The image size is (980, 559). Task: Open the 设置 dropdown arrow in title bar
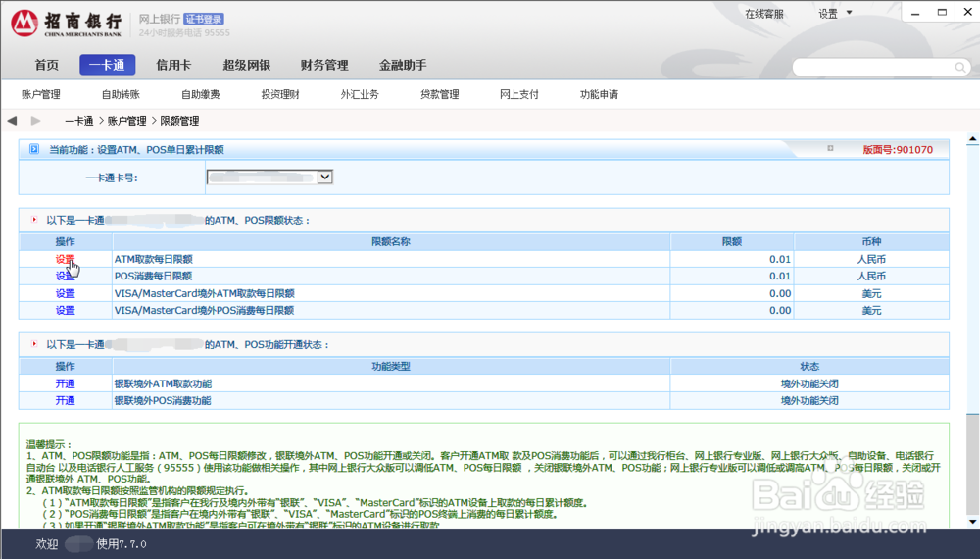pos(849,13)
